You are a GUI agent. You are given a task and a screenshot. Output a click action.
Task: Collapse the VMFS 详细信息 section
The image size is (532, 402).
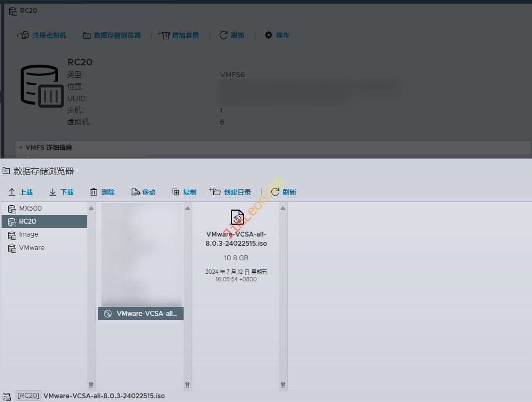(x=20, y=147)
